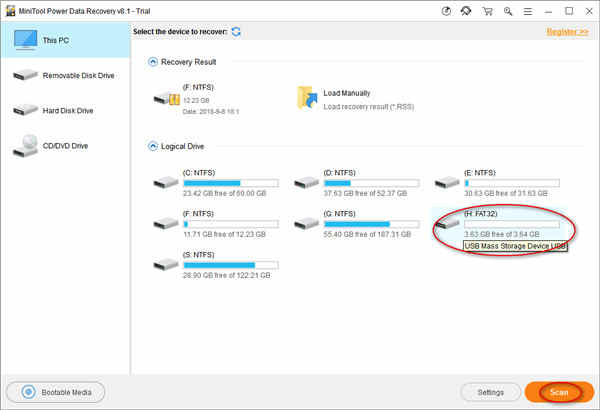The height and width of the screenshot is (410, 600).
Task: Click the (F: NTFS) recovery result icon
Action: [x=166, y=99]
